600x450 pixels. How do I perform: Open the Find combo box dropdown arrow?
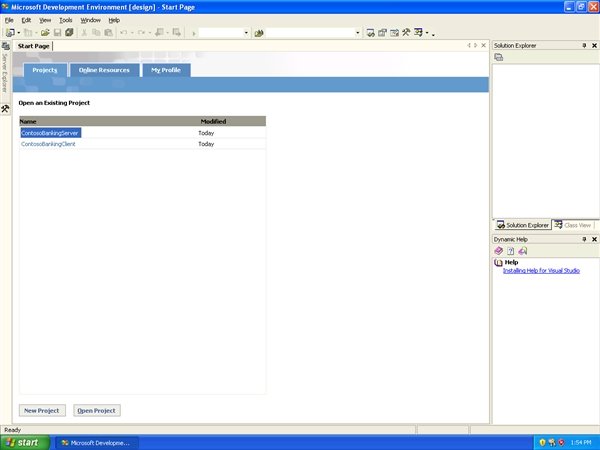[x=358, y=33]
